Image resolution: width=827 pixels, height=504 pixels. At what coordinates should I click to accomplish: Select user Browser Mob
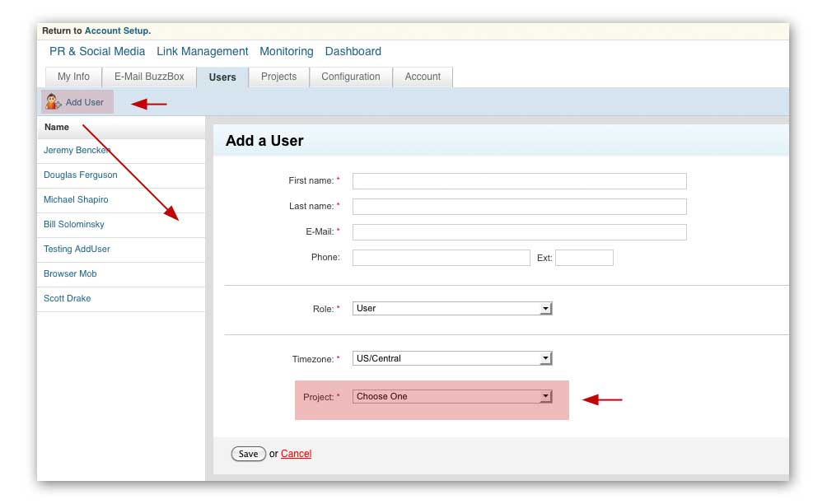click(x=70, y=274)
